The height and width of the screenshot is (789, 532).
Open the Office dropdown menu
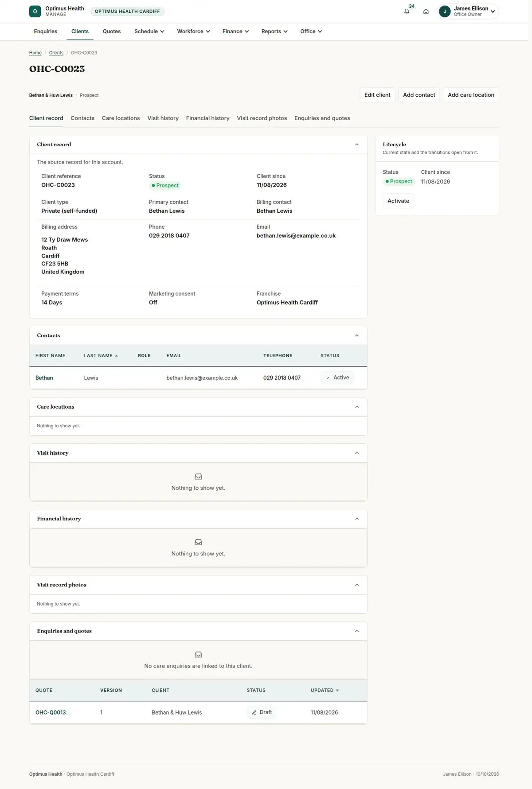[311, 31]
